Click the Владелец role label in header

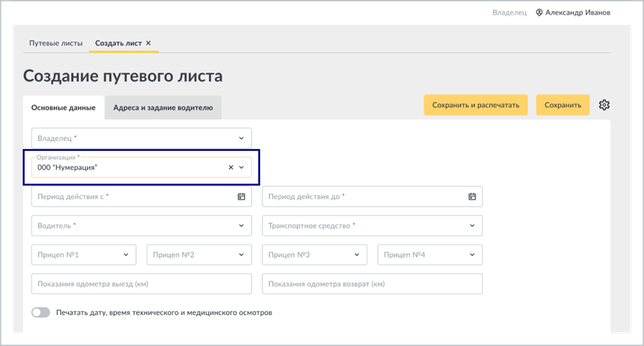(509, 12)
